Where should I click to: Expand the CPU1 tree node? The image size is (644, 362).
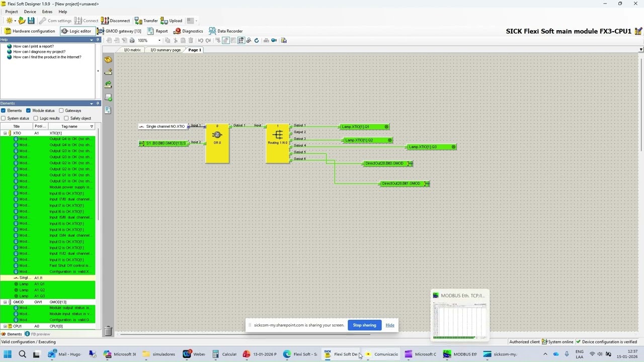point(5,326)
